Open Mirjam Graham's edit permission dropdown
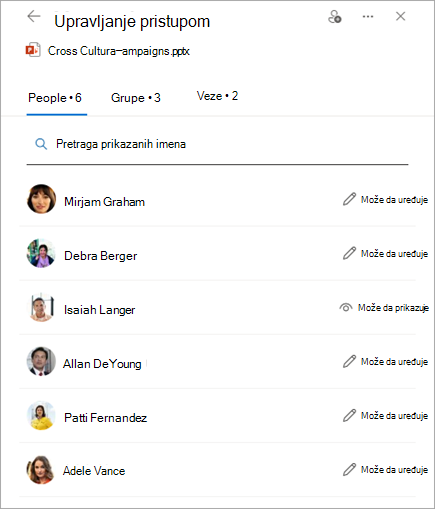Viewport: 435px width, 509px height. (385, 199)
